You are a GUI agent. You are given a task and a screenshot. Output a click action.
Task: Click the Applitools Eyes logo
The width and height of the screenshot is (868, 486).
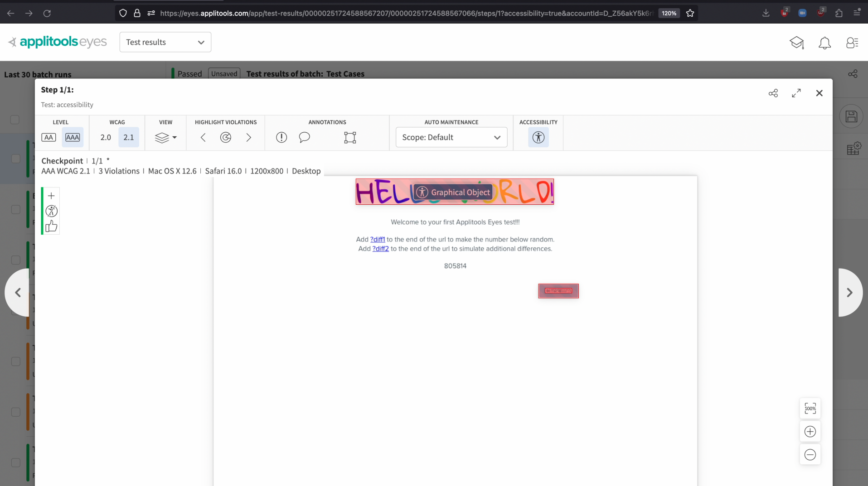(x=58, y=42)
